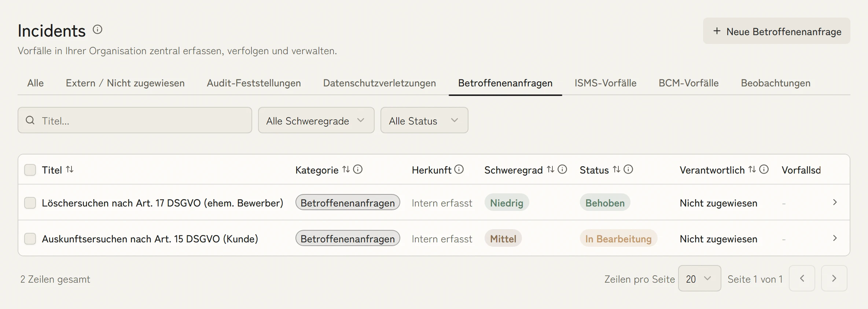Click the search magnifier icon in Titel field
This screenshot has width=868, height=309.
(x=30, y=120)
